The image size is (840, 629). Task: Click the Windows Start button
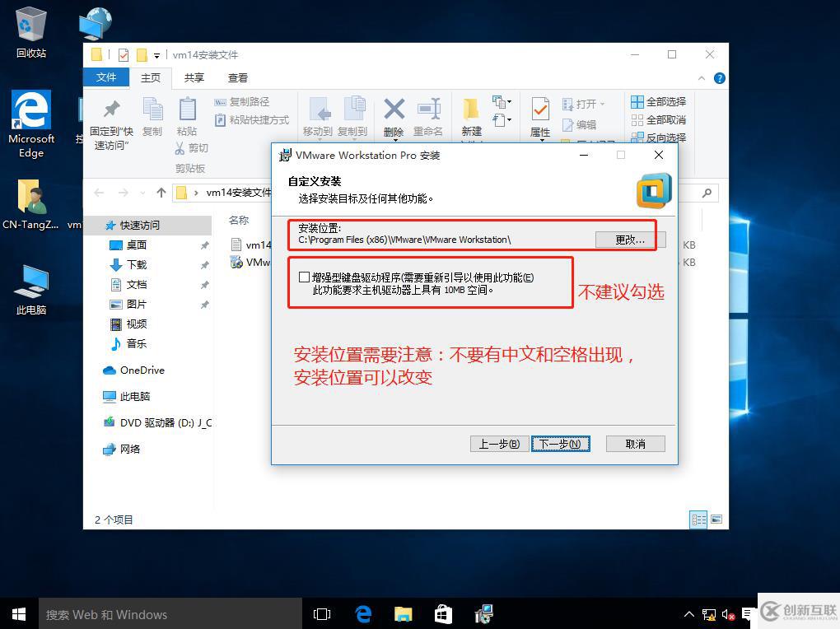tap(19, 614)
